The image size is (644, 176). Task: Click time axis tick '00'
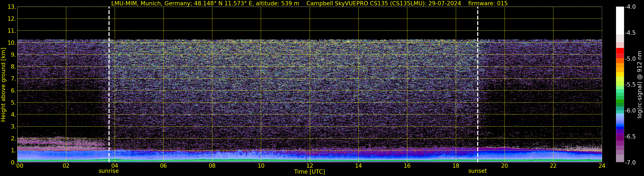pos(20,166)
